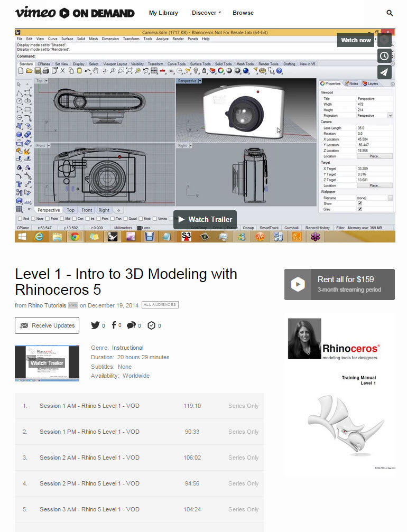Viewport: 407px width, 532px height.
Task: Open Browse in Vimeo nav
Action: click(243, 13)
